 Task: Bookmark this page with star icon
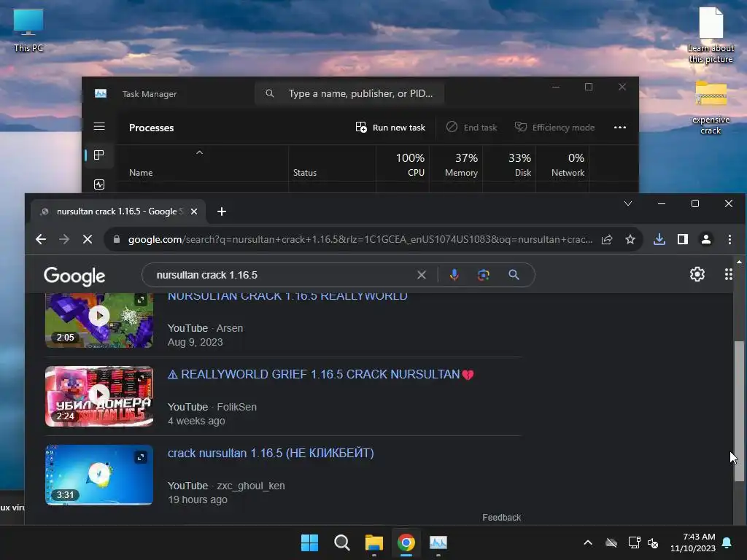coord(630,239)
